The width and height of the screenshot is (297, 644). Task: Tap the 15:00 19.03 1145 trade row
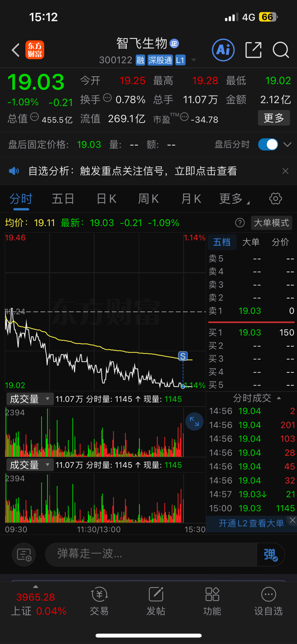252,508
